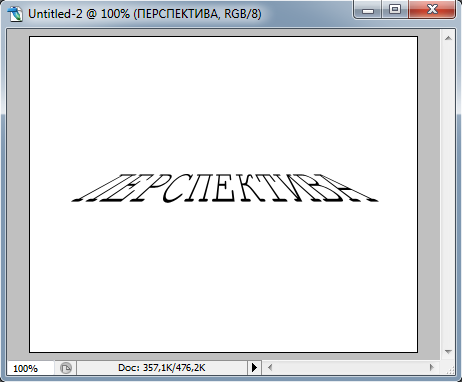Image resolution: width=462 pixels, height=382 pixels.
Task: Click the Doc: 357,1K/476,2K info area
Action: [162, 368]
